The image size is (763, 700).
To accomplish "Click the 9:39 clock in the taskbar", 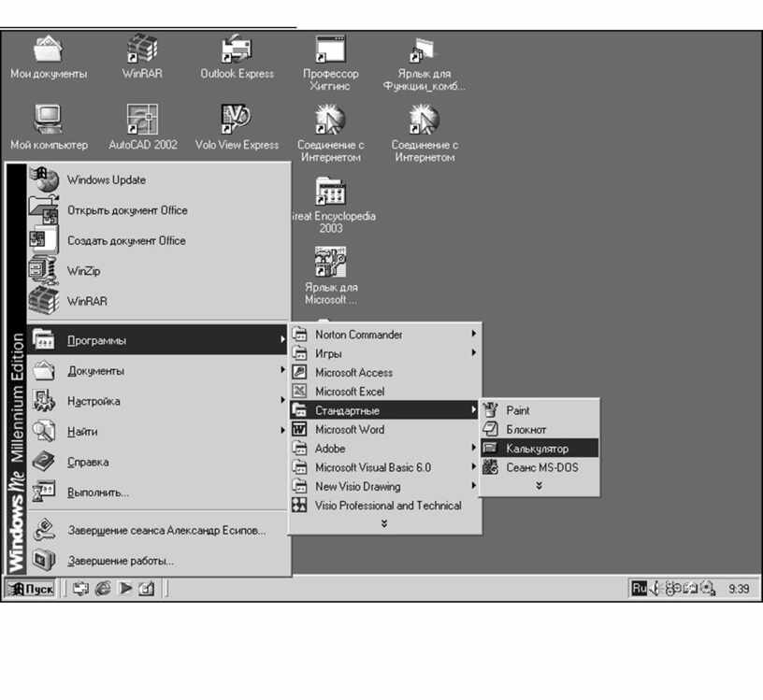I will [738, 589].
